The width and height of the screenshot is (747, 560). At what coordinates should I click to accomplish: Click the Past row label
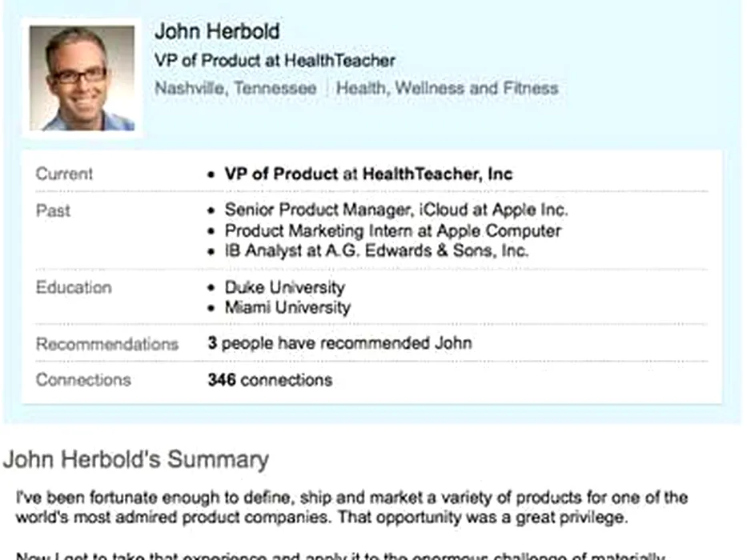[53, 210]
